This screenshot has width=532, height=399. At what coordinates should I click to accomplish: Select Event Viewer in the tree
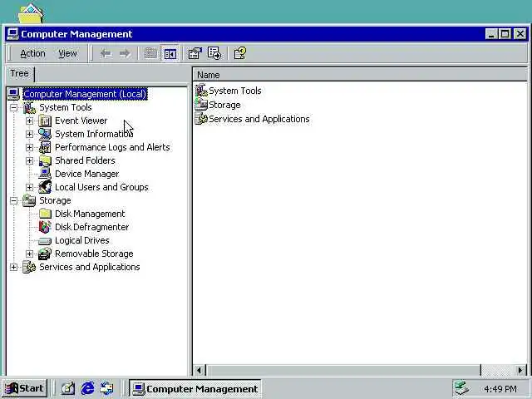[81, 121]
